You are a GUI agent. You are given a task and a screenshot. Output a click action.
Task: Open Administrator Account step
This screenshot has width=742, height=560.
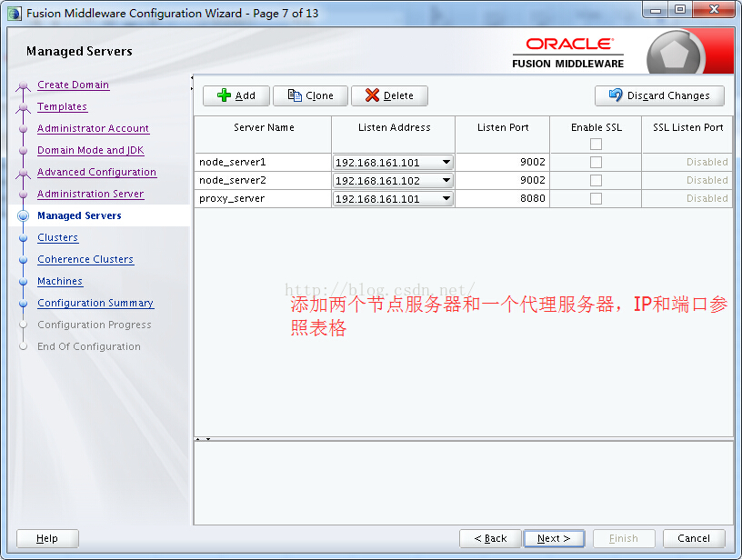pyautogui.click(x=94, y=128)
